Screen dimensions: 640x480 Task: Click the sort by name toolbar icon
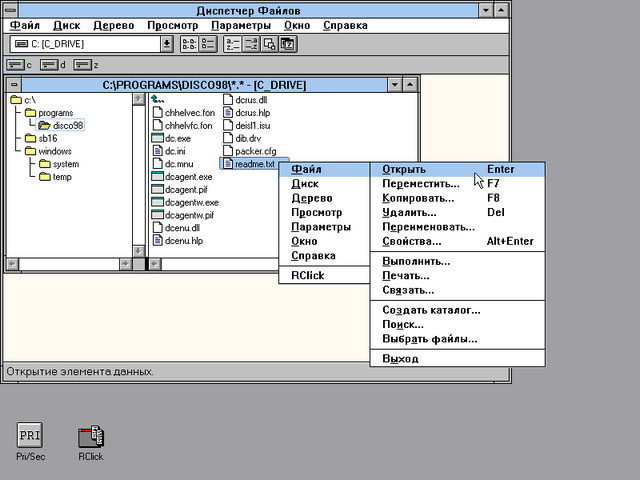[230, 44]
